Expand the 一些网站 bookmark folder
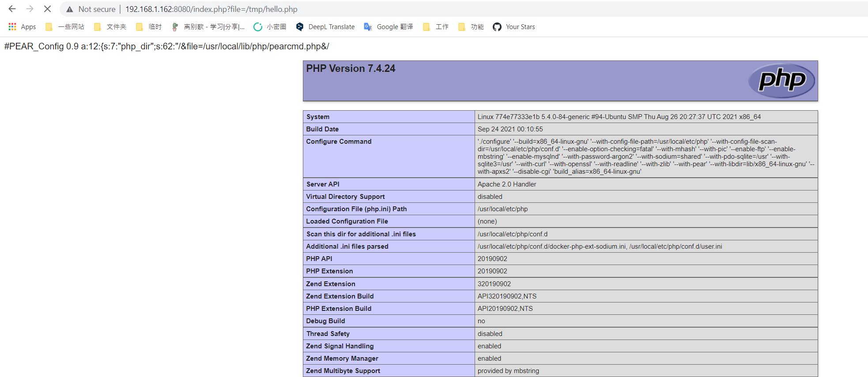868x377 pixels. coord(65,27)
